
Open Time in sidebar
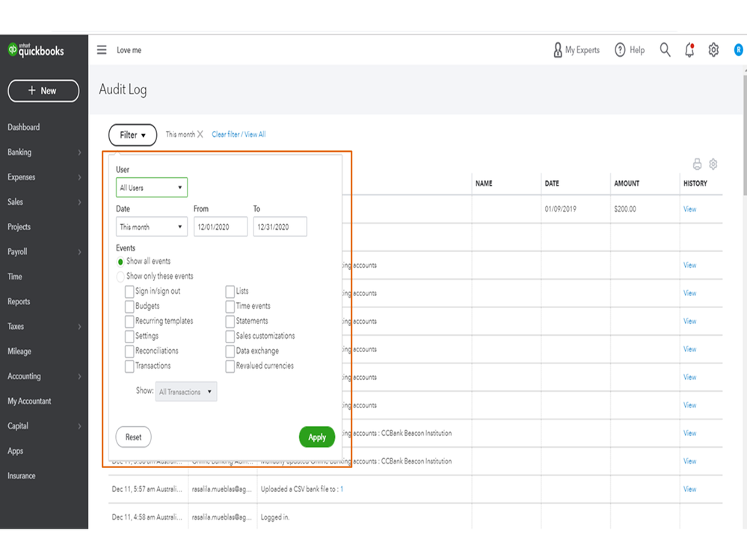click(x=15, y=277)
